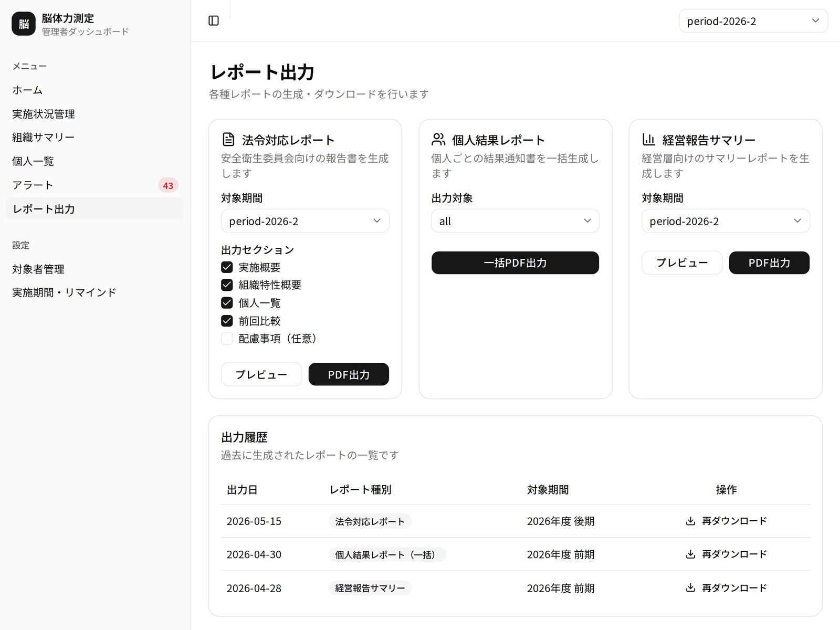Click プレビュー in 法令対応レポート card
Screen dimensions: 840x630
pos(261,374)
